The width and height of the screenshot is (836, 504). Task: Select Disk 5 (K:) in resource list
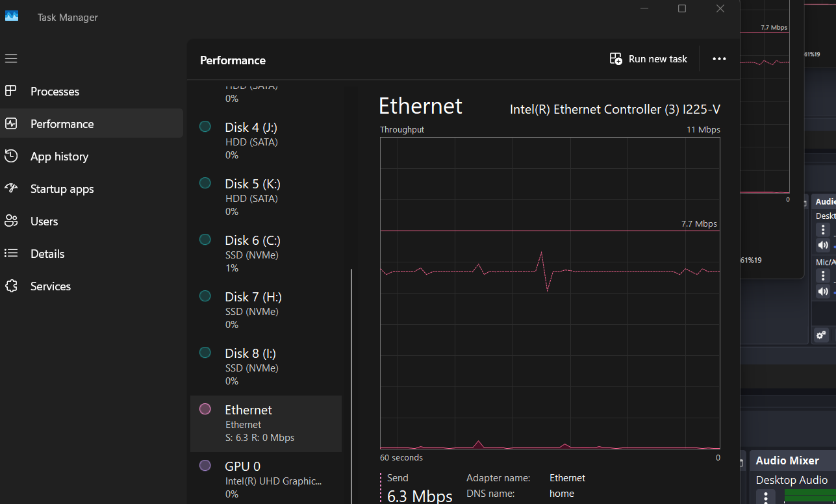tap(266, 197)
